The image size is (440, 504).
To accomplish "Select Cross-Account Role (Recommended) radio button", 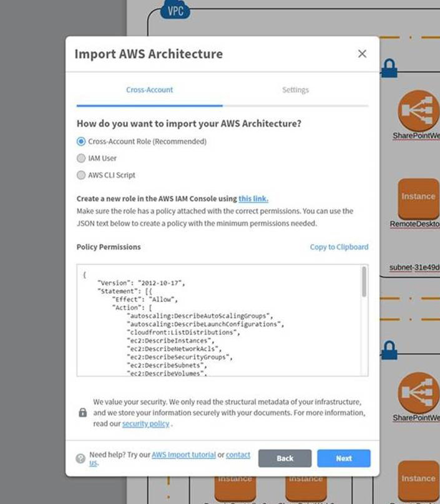I will point(81,142).
